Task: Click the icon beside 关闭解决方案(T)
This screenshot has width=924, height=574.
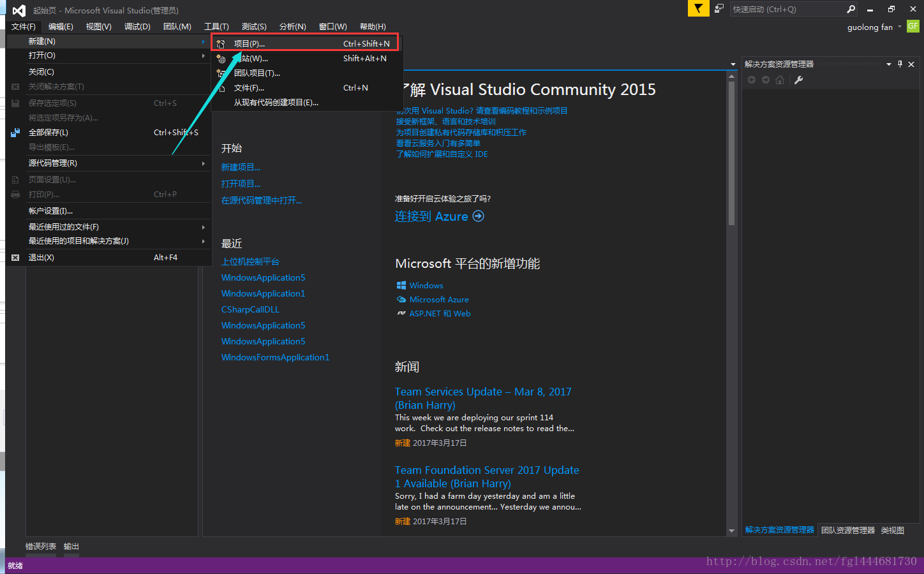Action: (x=15, y=87)
